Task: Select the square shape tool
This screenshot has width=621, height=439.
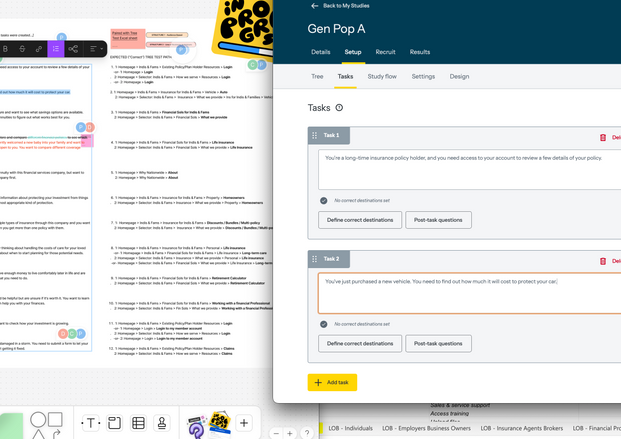Action: (55, 419)
